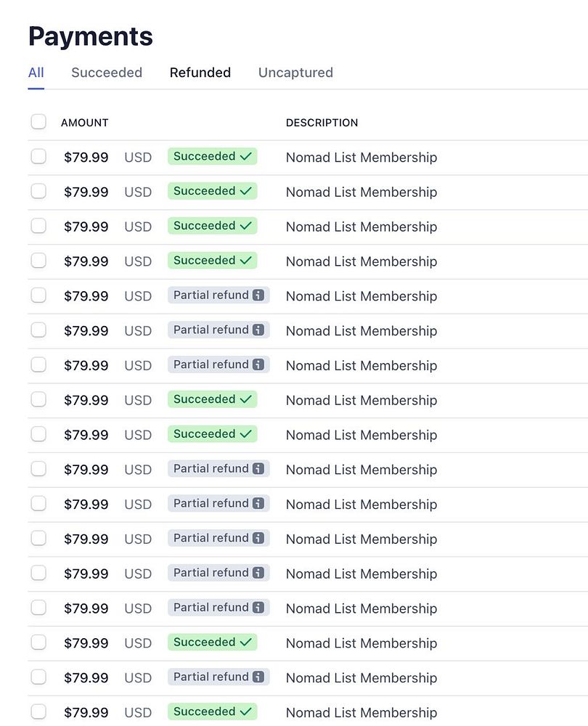Click checkmark icon on second Succeeded badge
The width and height of the screenshot is (588, 726).
coord(246,192)
